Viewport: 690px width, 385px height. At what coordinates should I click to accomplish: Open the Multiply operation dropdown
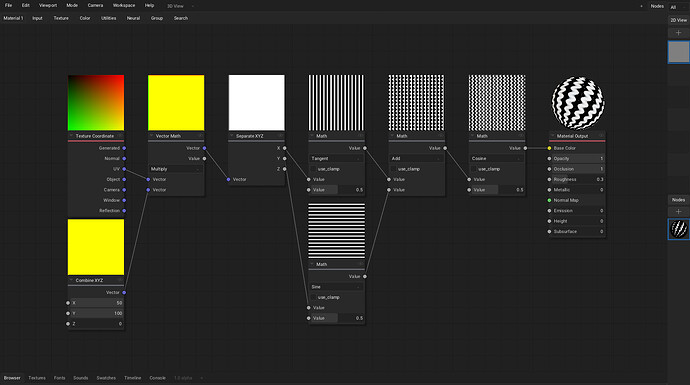pos(176,169)
